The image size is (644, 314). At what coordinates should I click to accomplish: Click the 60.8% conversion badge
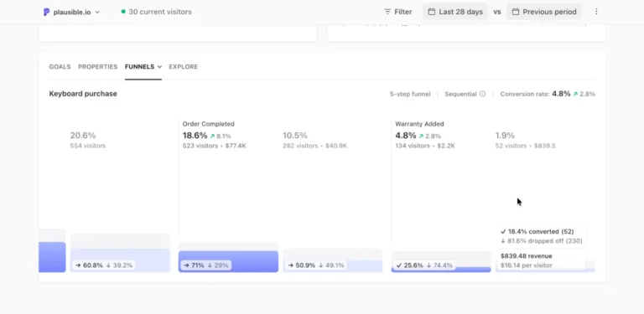(x=104, y=265)
